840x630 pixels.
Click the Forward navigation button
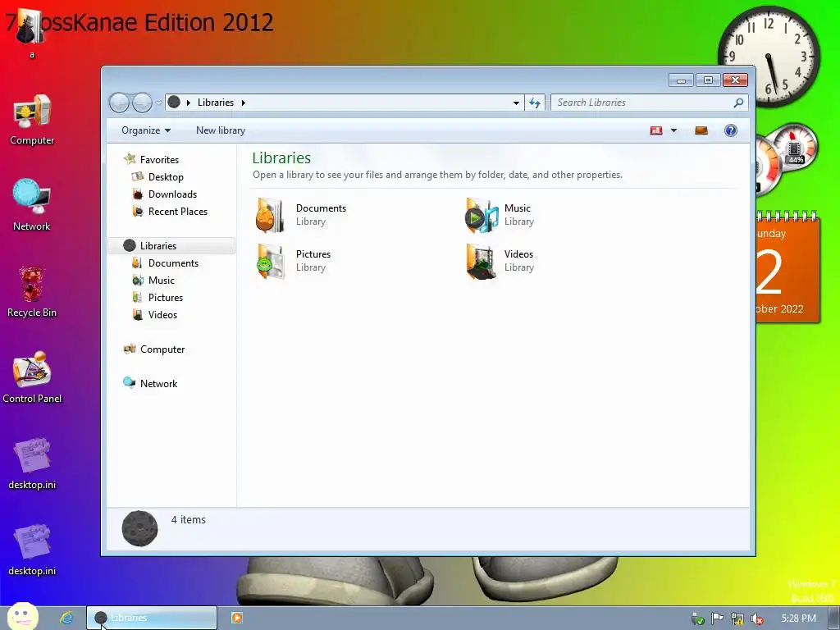tap(142, 103)
